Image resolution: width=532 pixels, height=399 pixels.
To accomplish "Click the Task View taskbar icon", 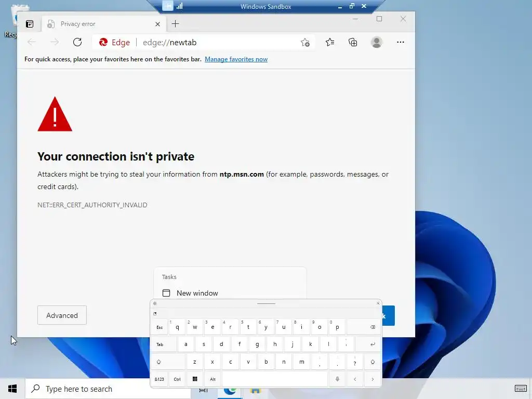I will [204, 390].
